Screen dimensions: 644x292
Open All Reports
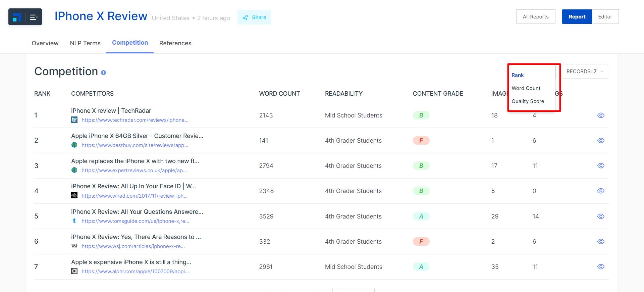[x=536, y=17]
